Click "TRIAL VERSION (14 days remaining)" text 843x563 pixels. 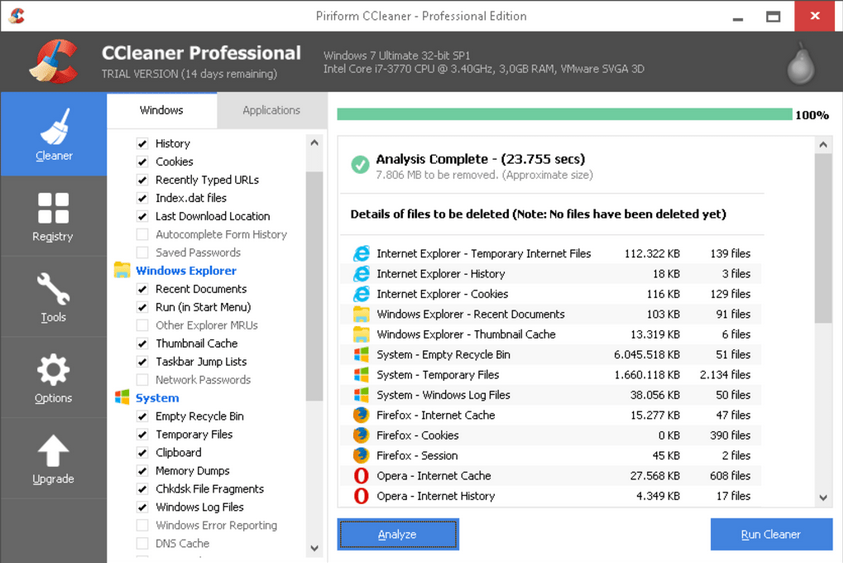click(x=189, y=74)
